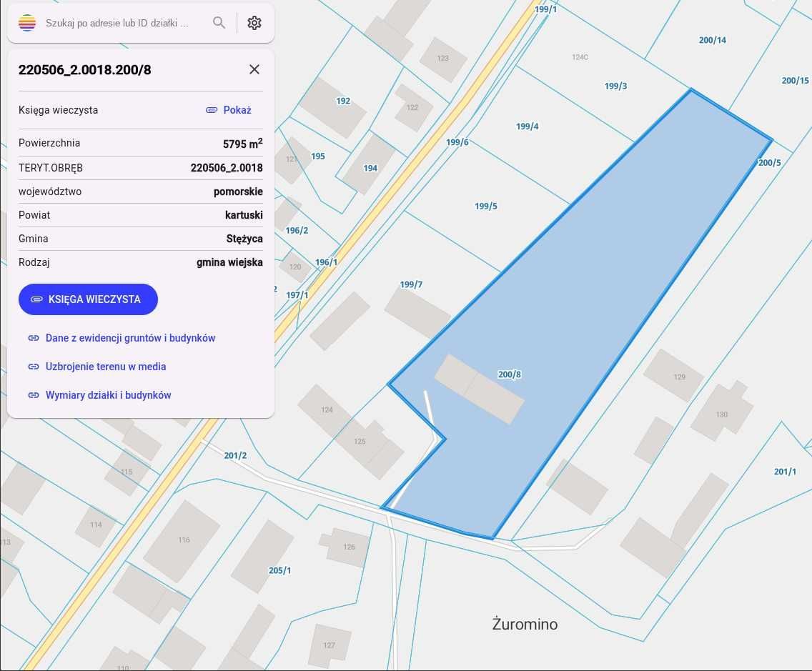Click parcel 199/5 on the map
The width and height of the screenshot is (812, 671).
click(486, 206)
